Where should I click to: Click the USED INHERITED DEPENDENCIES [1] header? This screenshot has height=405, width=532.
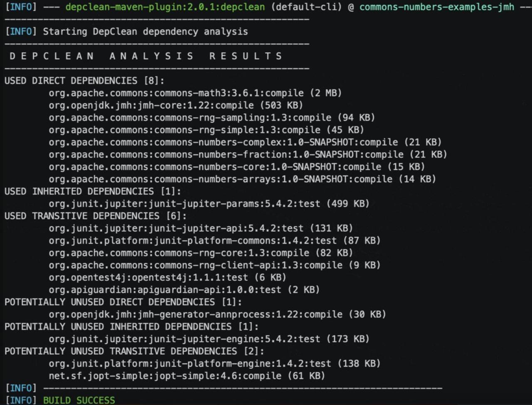tap(93, 191)
